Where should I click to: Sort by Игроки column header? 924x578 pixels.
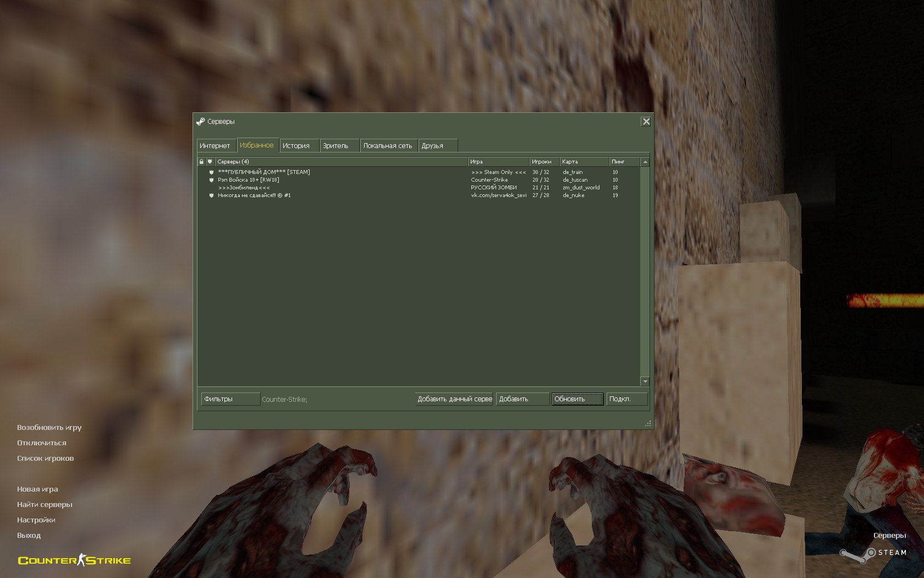(x=544, y=162)
